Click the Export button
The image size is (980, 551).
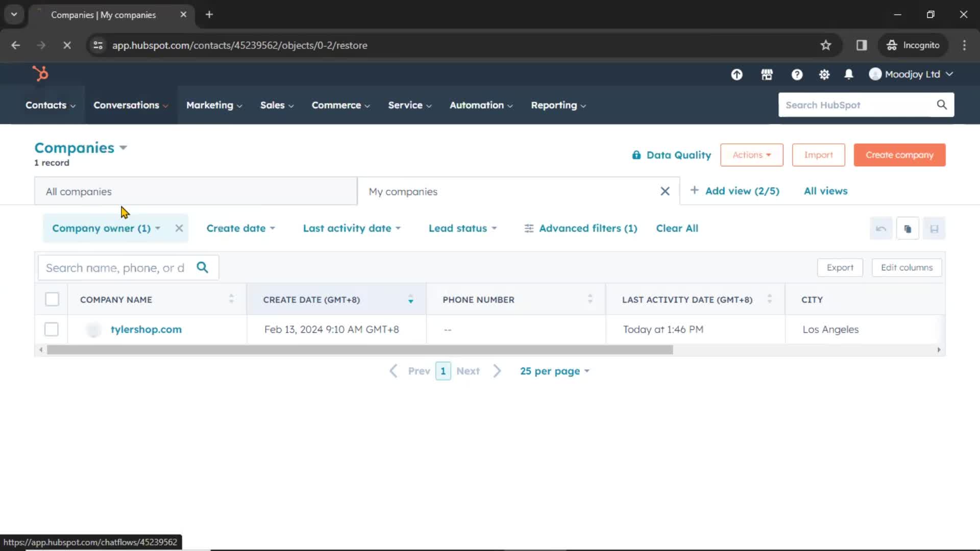[840, 267]
